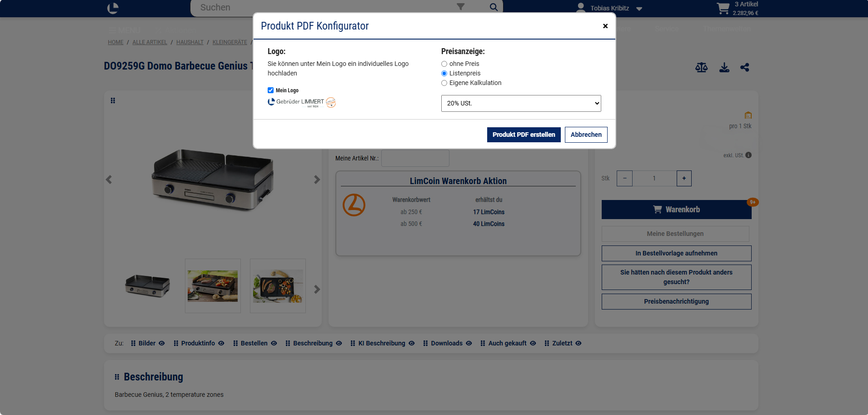Screen dimensions: 868x415
Task: Toggle visibility eye for Zuletzt
Action: tap(579, 343)
